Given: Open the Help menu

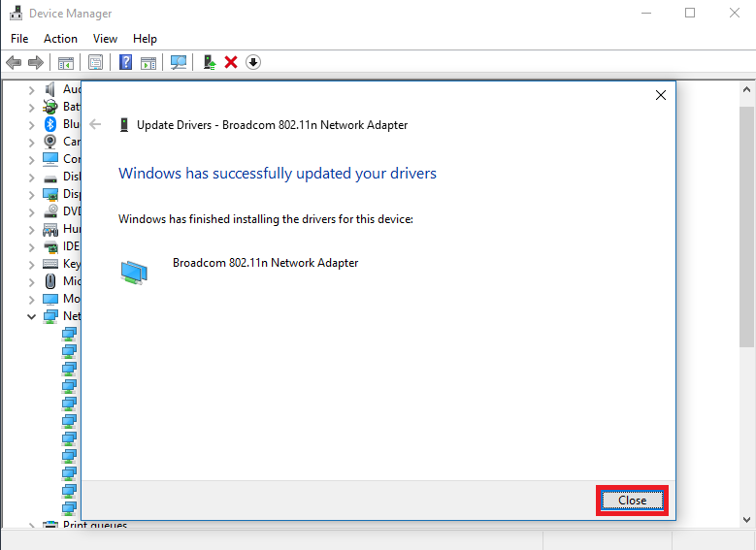Looking at the screenshot, I should pyautogui.click(x=145, y=39).
